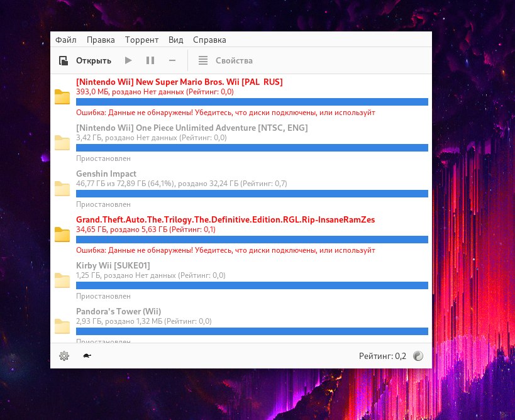Click error message under New Super Mario torrent
This screenshot has height=420, width=515.
tap(226, 113)
